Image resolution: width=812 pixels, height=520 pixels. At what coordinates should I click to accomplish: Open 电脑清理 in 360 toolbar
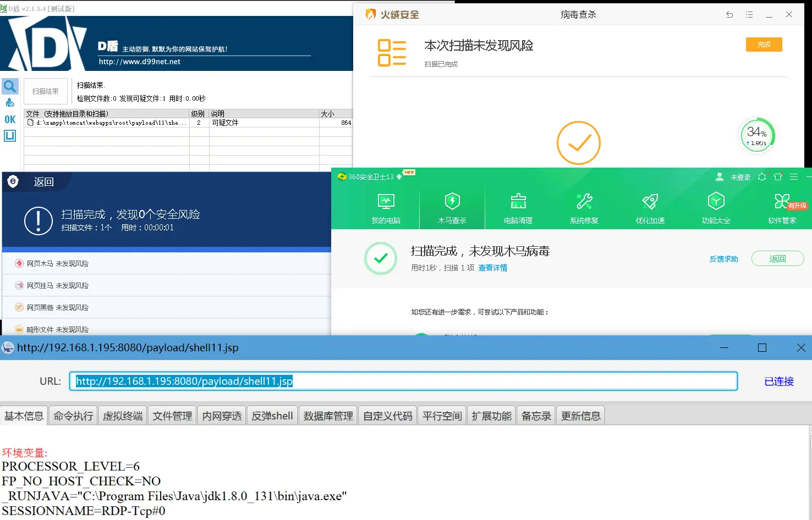[518, 208]
